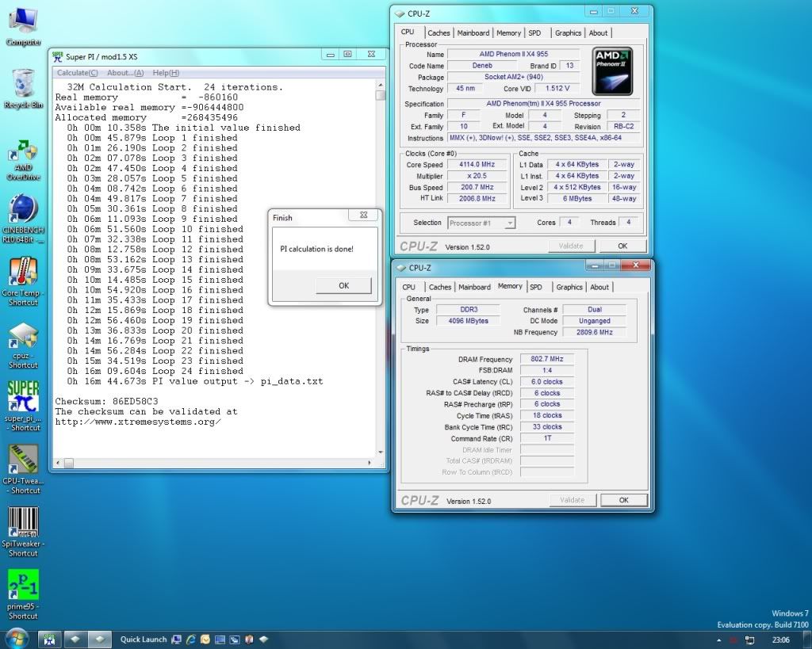
Task: Open the CPU-Tweaker shortcut icon
Action: (x=23, y=470)
